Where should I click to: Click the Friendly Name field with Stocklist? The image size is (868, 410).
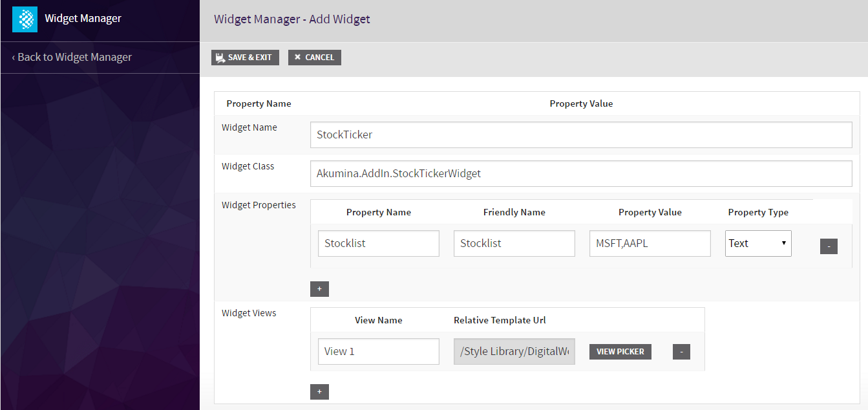pos(514,244)
